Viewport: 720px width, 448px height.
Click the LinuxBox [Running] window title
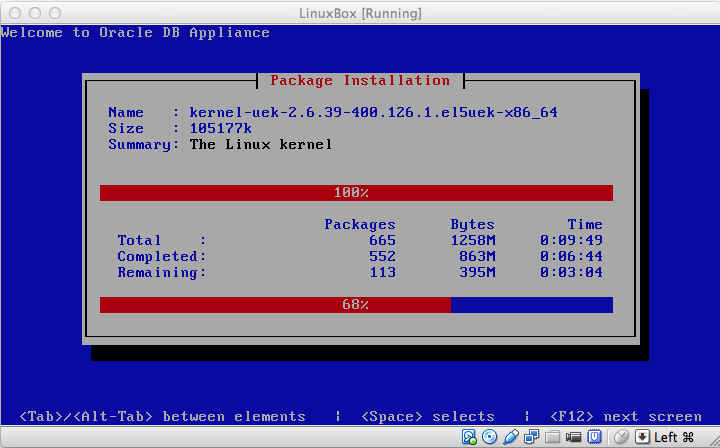pyautogui.click(x=360, y=13)
